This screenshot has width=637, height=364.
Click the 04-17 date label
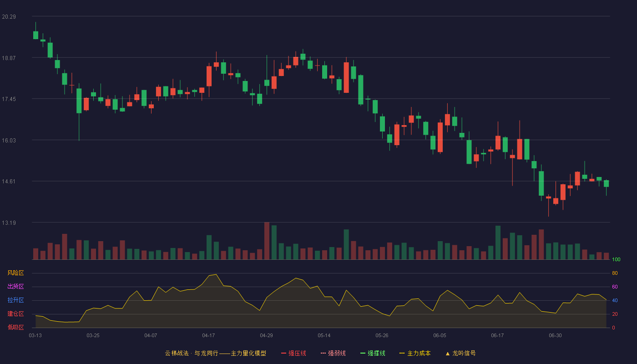tap(208, 335)
